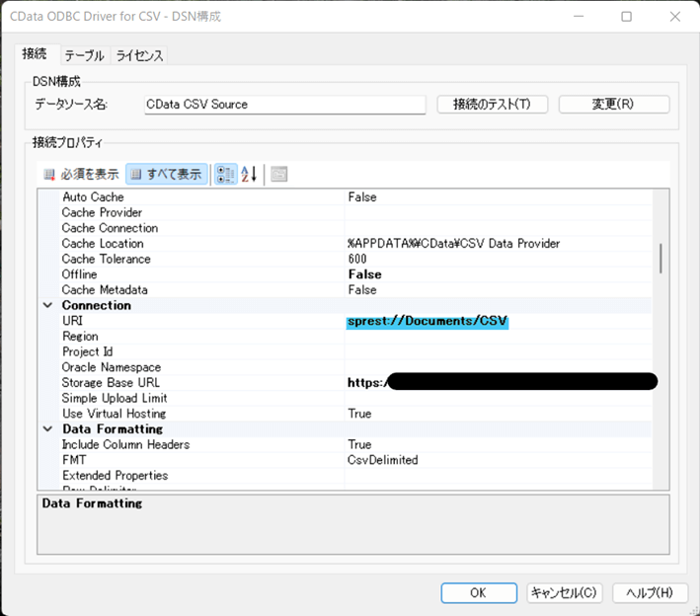The width and height of the screenshot is (700, 616).
Task: Confirm with the OK button
Action: (478, 592)
